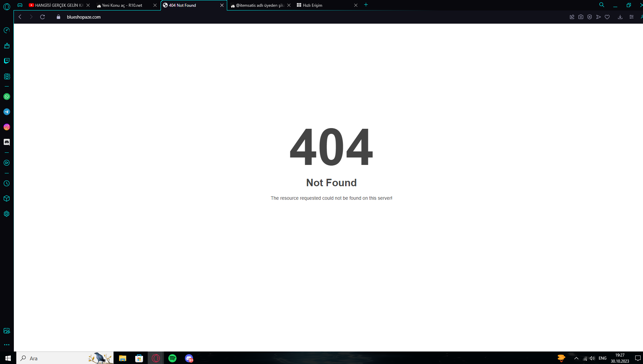Expand sidebar more options ellipsis

click(7, 345)
